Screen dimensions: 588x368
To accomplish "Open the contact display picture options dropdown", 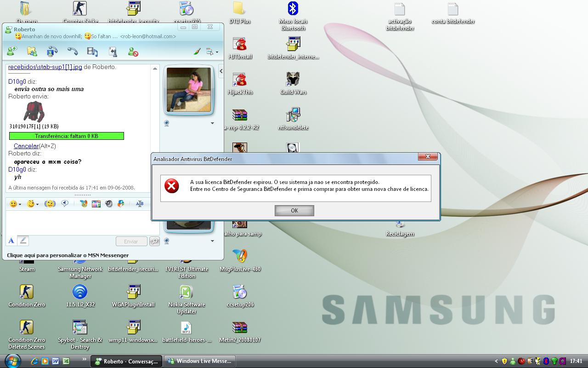I will click(x=212, y=123).
